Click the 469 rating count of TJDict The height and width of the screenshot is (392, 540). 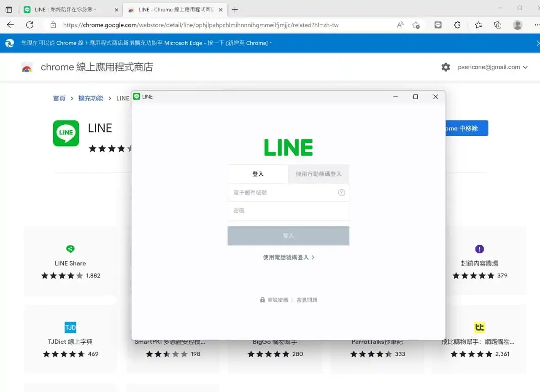(x=93, y=354)
